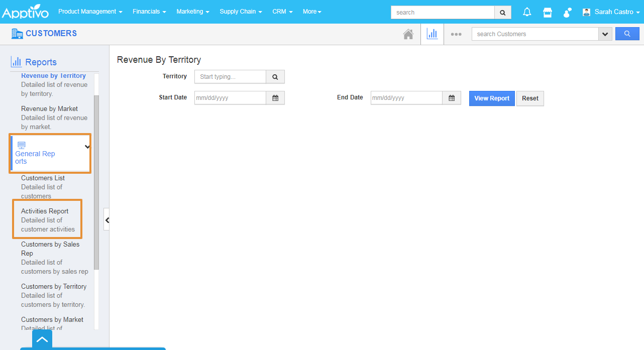This screenshot has width=644, height=350.
Task: Click into the search Customers field
Action: 535,34
